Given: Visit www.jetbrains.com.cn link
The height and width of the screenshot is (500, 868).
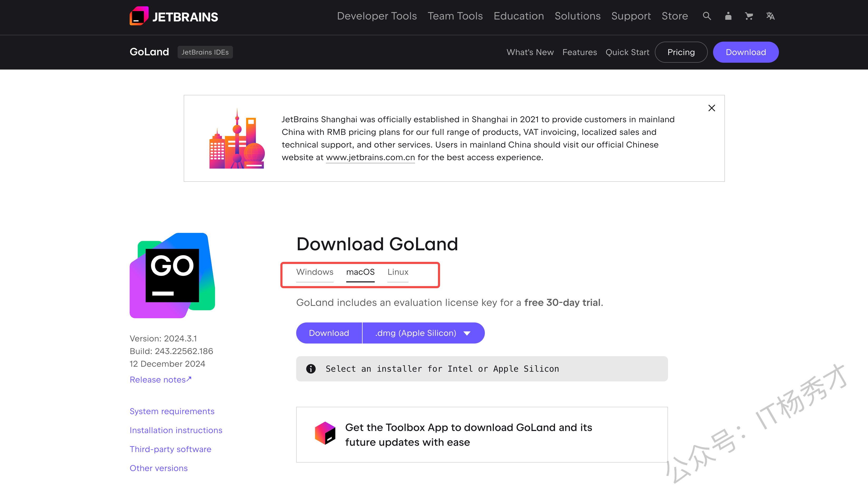Looking at the screenshot, I should tap(370, 158).
